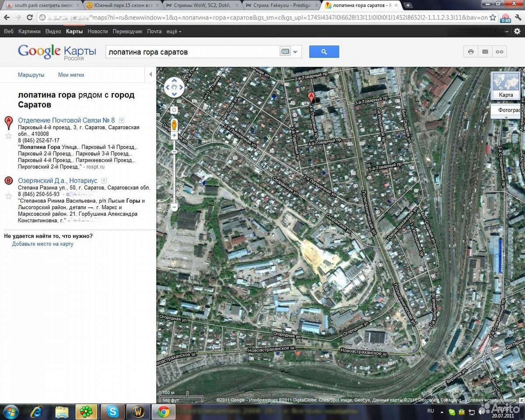Viewport: 525px width, 420px height.
Task: Open World of Warcraft taskbar icon
Action: pos(138,412)
